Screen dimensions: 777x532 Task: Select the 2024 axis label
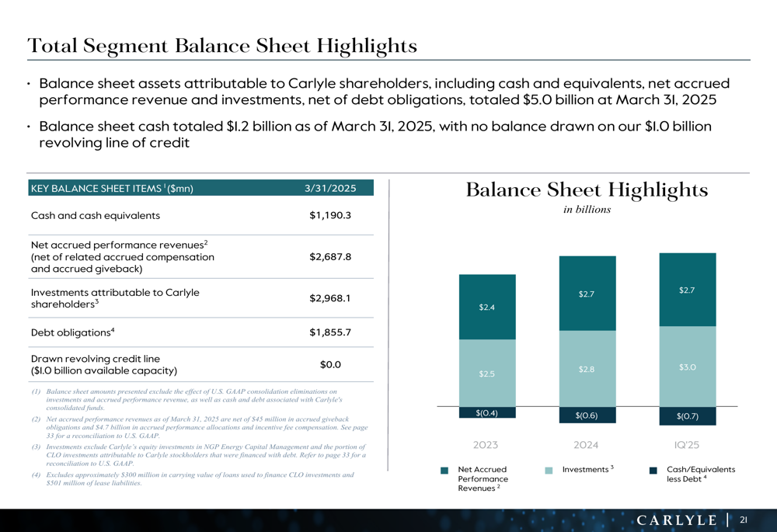(x=586, y=445)
